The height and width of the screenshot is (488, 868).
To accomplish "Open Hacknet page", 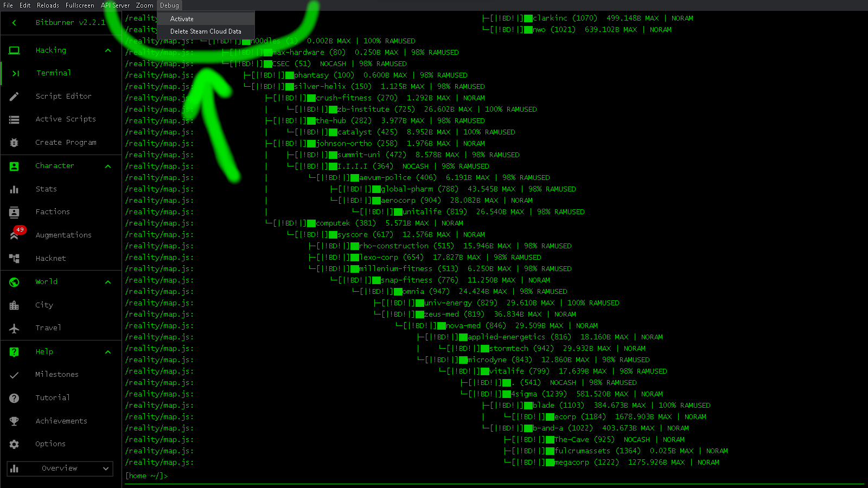I will coord(50,259).
